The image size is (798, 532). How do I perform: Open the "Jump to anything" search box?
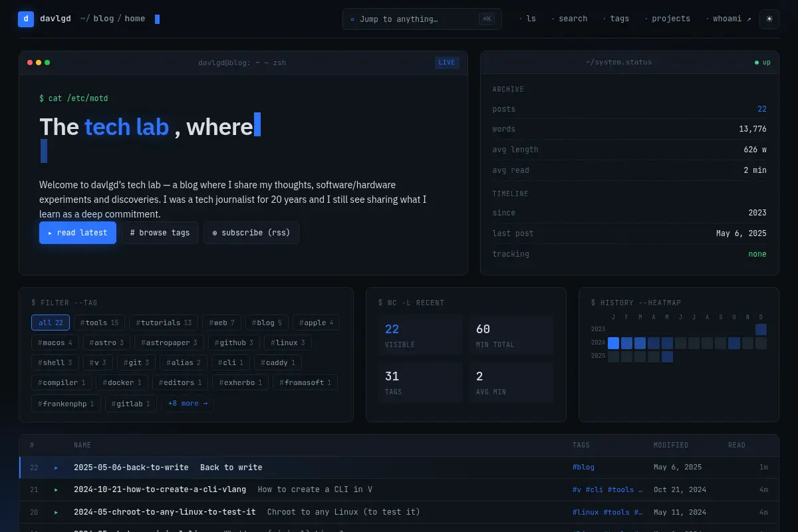tap(422, 19)
